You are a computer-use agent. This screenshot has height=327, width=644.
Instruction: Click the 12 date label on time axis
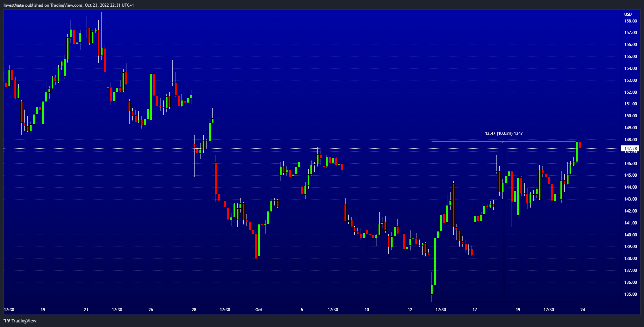tap(410, 310)
